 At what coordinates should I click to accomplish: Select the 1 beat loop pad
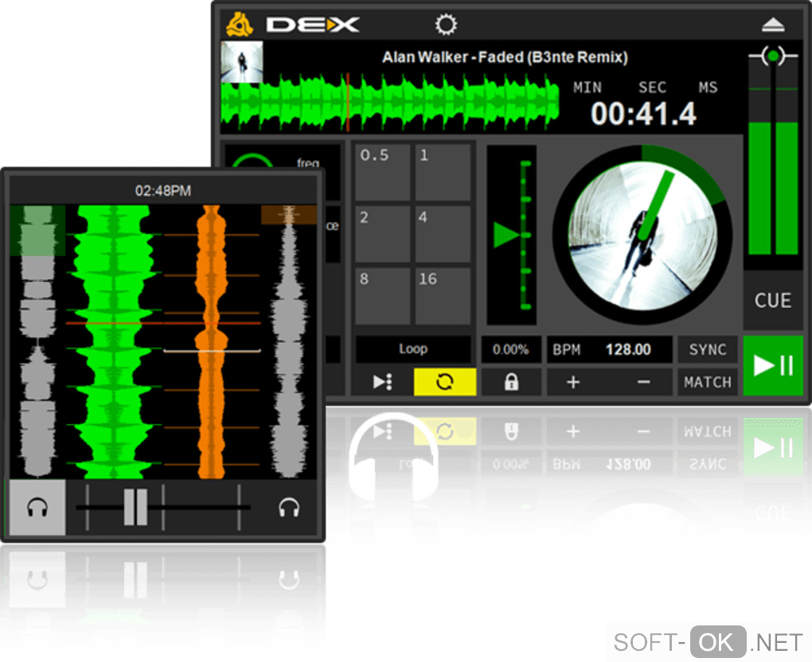pyautogui.click(x=443, y=172)
